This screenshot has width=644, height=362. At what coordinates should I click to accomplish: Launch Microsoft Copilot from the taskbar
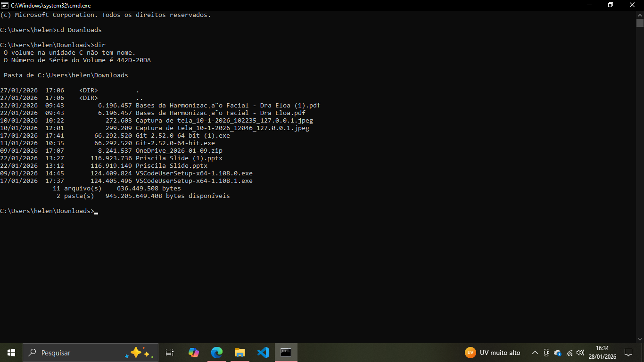(x=193, y=353)
